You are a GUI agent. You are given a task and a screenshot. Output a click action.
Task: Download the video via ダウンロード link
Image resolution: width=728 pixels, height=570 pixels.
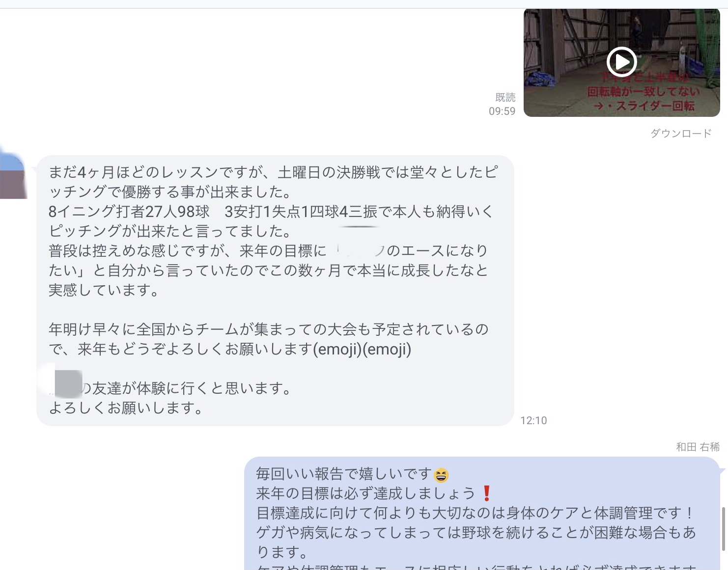click(x=681, y=133)
